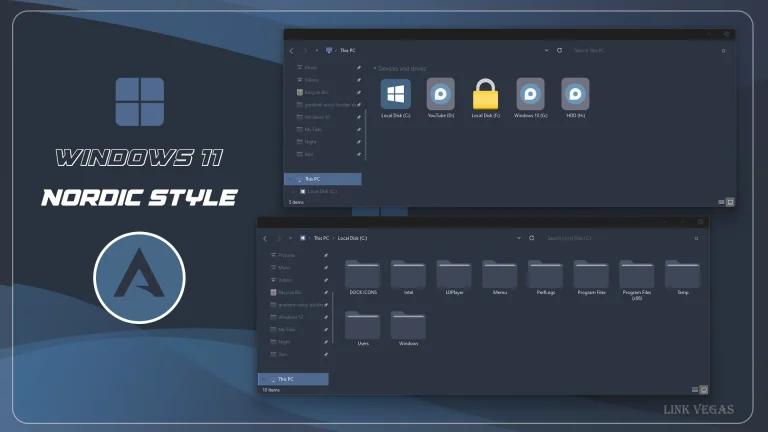Go forward in the Local Disk (C:) window
The image size is (768, 432).
pos(278,239)
